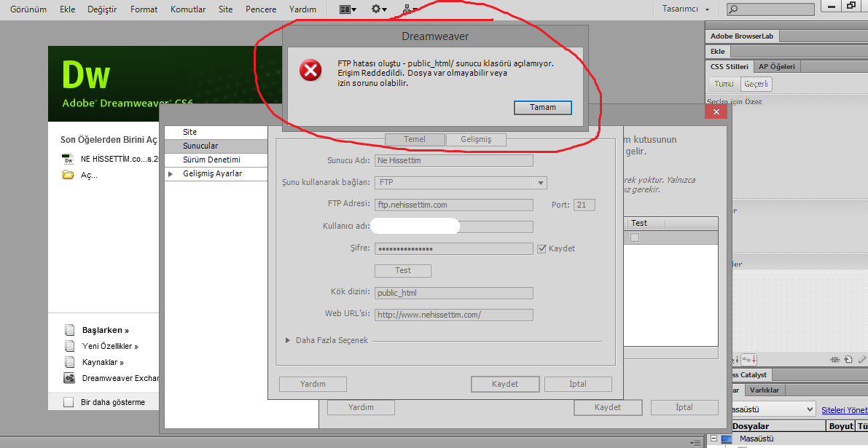The image size is (868, 448).
Task: Click Yardım in the server settings dialog
Action: click(x=313, y=384)
